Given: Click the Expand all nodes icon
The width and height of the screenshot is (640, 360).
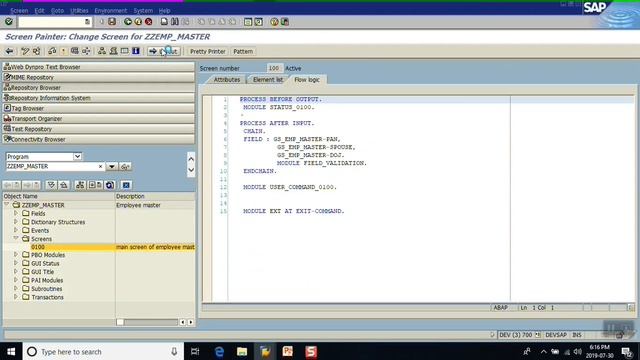Looking at the screenshot, I should pyautogui.click(x=51, y=185).
